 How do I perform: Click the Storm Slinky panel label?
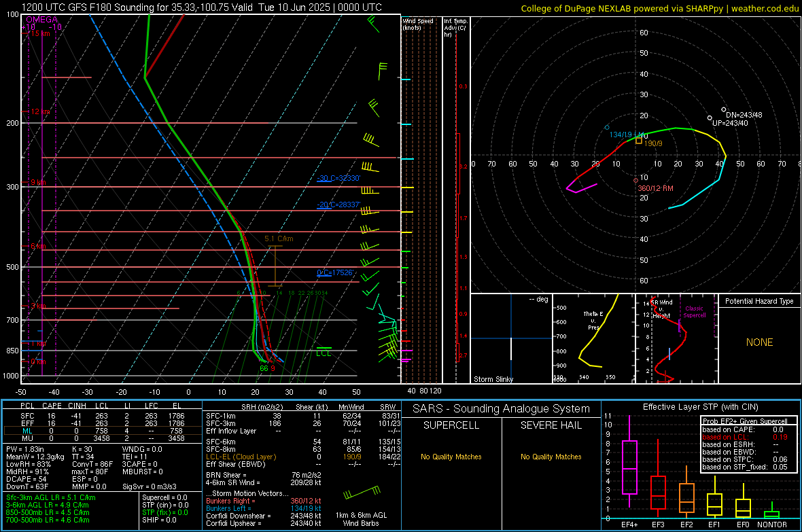[x=493, y=379]
